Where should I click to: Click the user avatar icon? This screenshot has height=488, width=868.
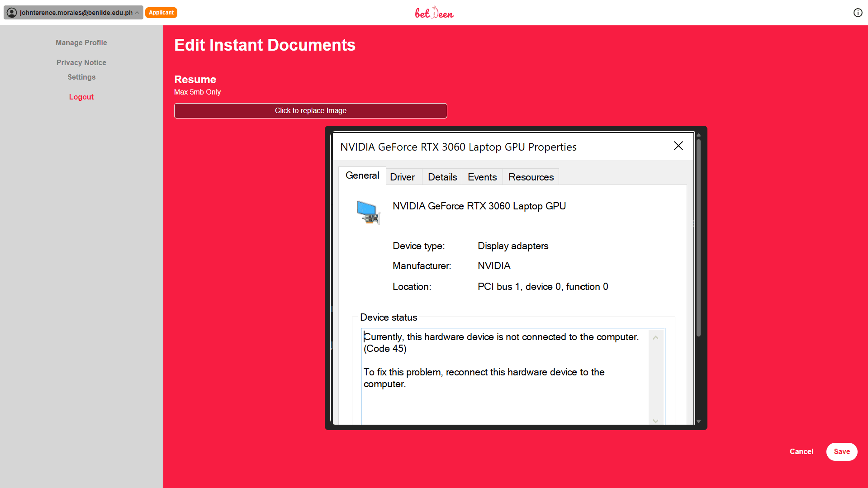pyautogui.click(x=12, y=13)
